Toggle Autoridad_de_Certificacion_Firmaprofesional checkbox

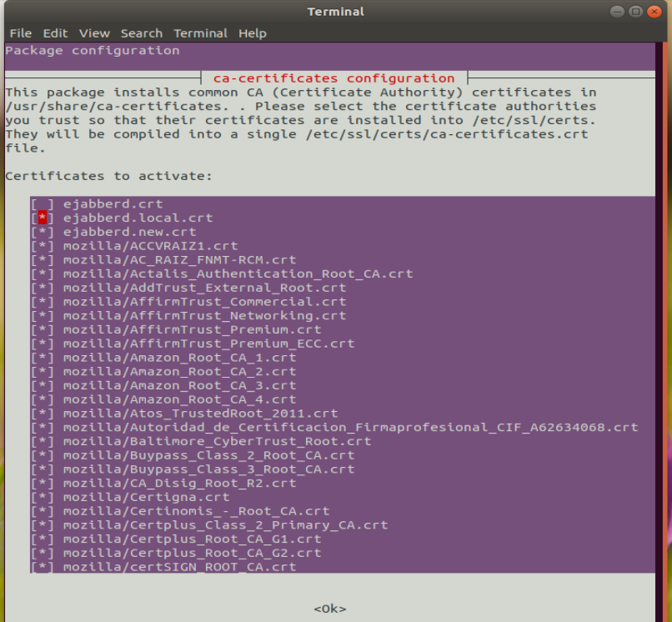pyautogui.click(x=43, y=428)
